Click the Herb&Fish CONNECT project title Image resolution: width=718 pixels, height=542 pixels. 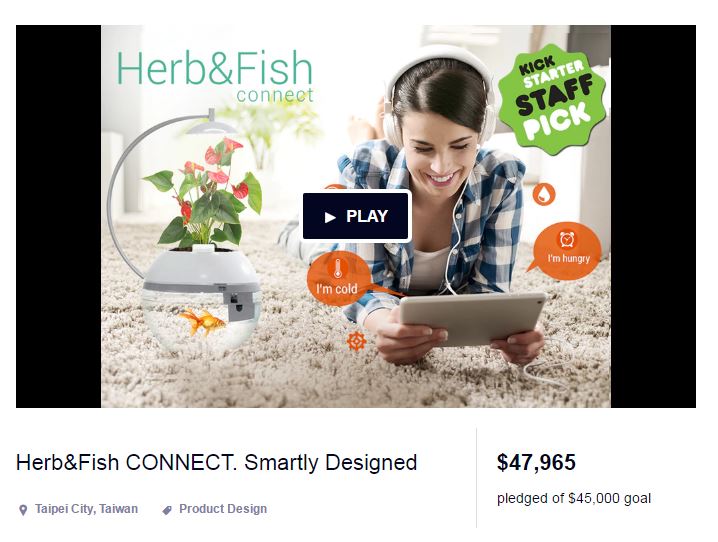pos(217,462)
